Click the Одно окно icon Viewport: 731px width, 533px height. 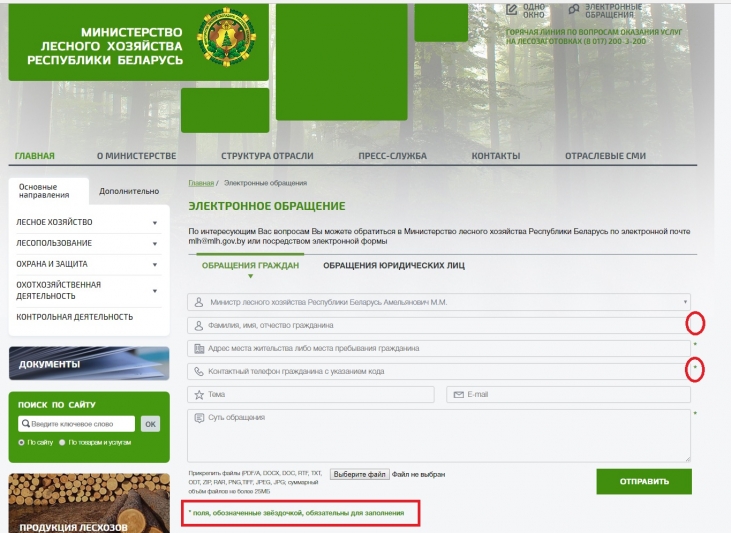click(512, 9)
